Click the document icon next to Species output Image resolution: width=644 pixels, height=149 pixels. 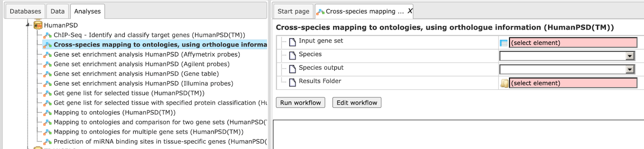(x=293, y=69)
